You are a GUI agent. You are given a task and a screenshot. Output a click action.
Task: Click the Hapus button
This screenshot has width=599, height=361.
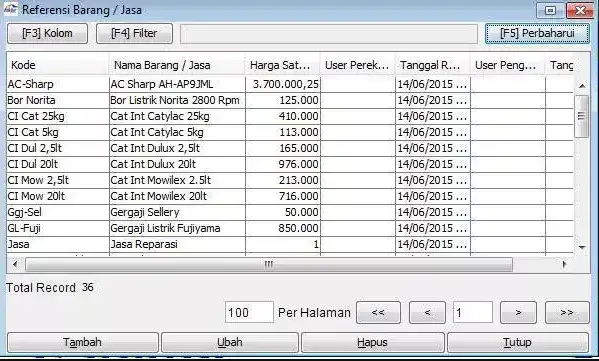(372, 342)
